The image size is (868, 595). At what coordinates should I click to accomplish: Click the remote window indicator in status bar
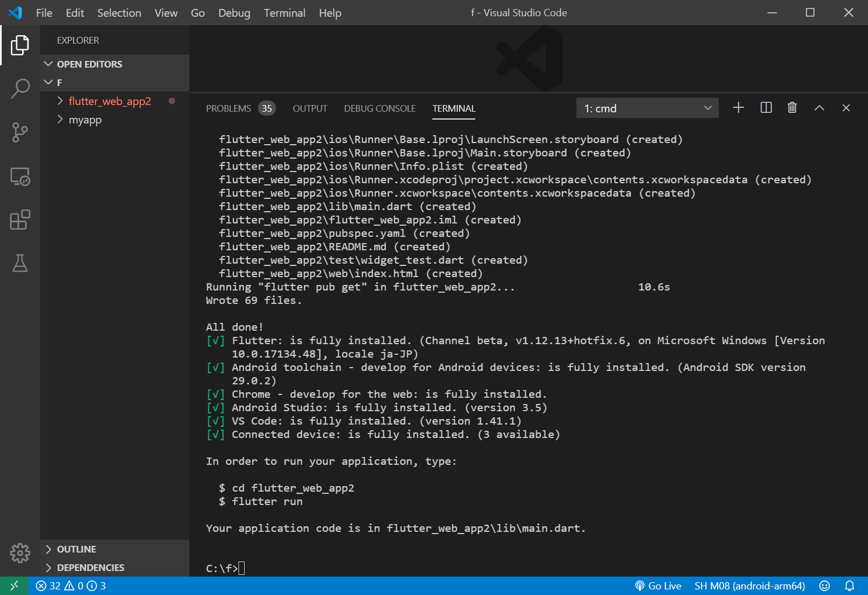(15, 586)
